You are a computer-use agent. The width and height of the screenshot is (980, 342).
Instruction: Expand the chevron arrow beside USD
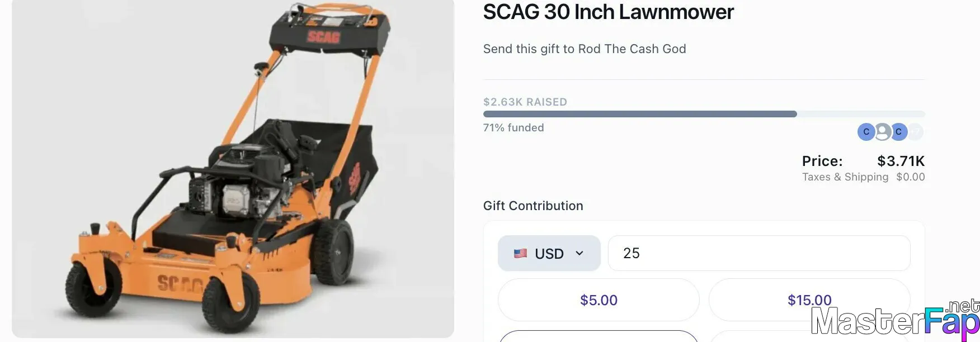579,253
